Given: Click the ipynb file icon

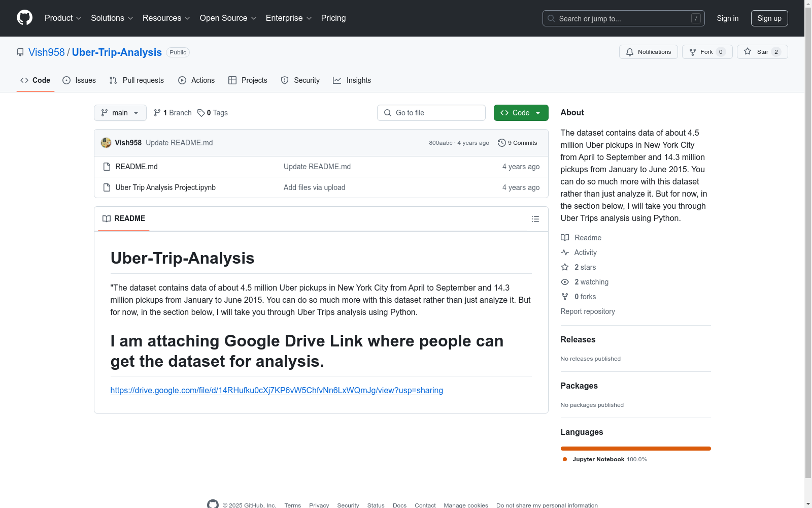Looking at the screenshot, I should pos(107,187).
